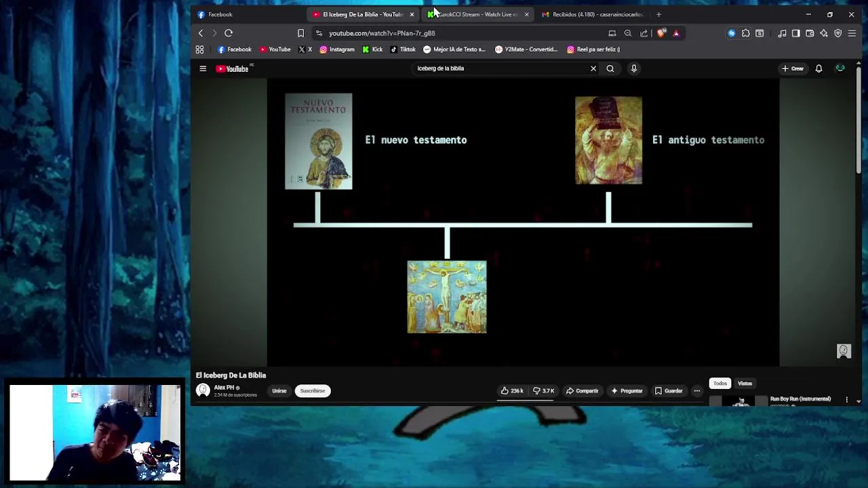Open the Tiktok bookmark
This screenshot has height=488, width=868.
403,49
